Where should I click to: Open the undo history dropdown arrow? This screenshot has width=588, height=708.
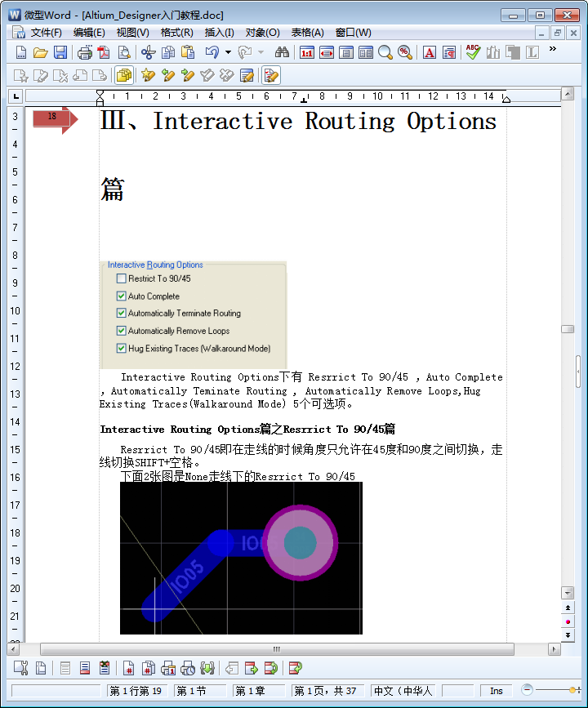coord(228,52)
